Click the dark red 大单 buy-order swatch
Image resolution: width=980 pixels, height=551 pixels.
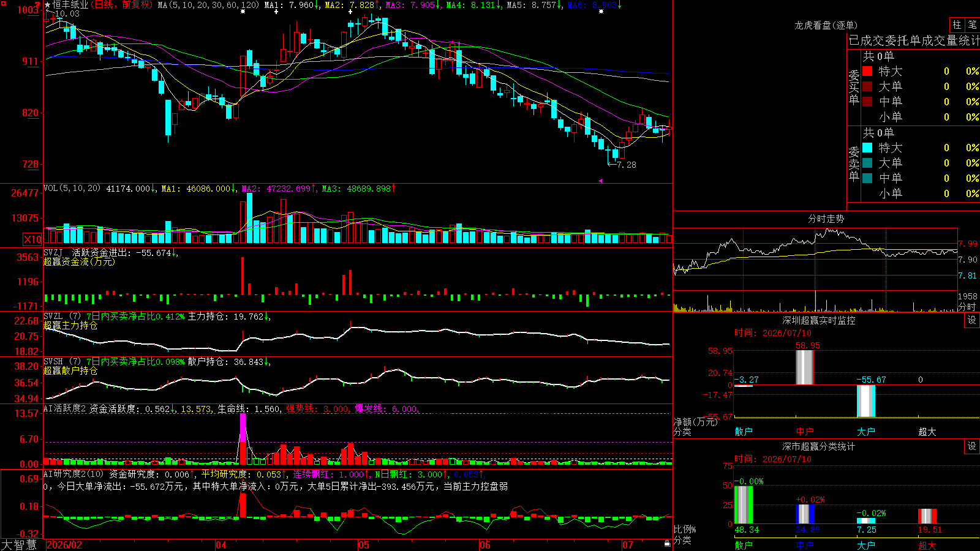click(867, 86)
